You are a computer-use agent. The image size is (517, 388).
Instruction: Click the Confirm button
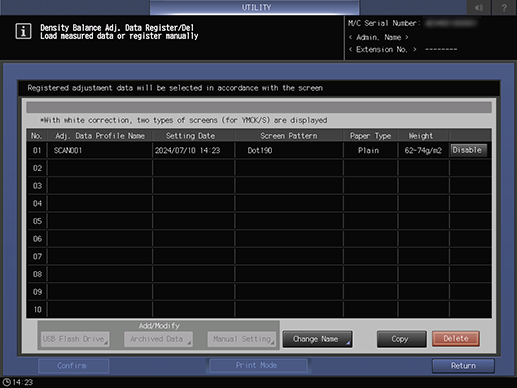(73, 366)
